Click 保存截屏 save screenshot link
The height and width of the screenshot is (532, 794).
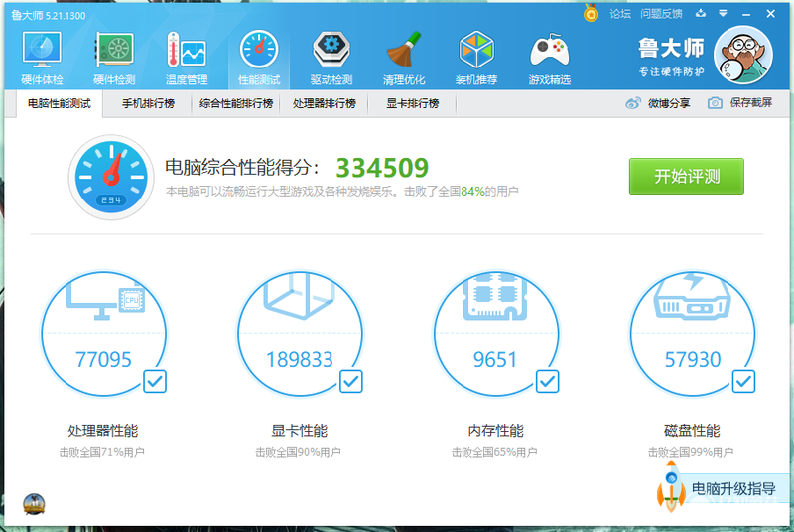751,103
